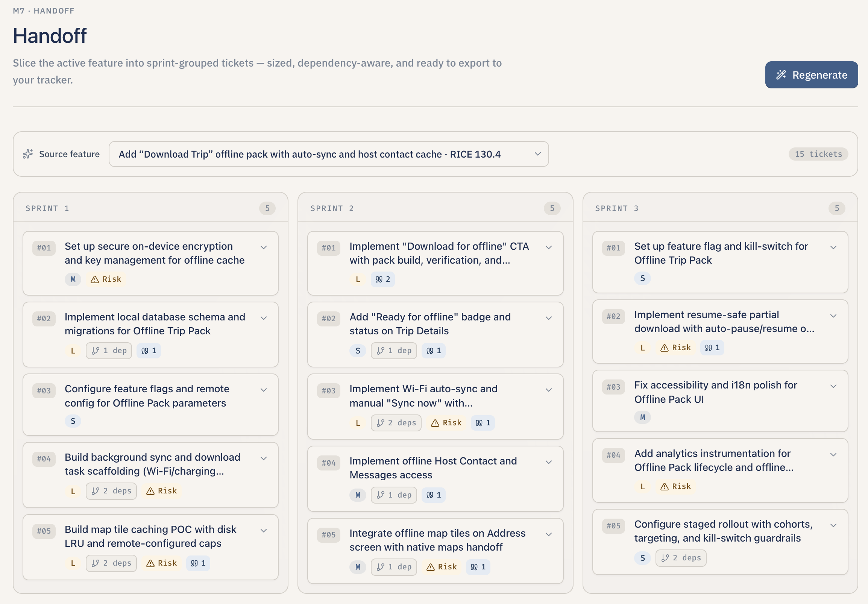Expand the secure on-device encryption ticket
Screen dimensions: 868x604
pos(264,247)
